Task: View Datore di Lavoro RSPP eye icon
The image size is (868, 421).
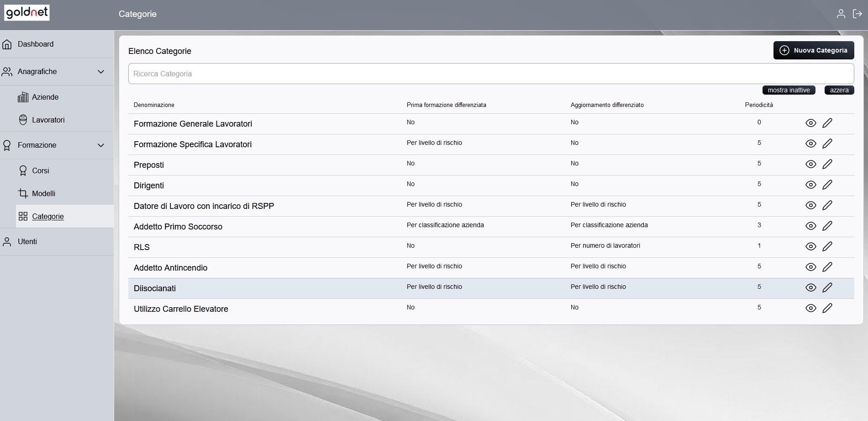Action: (811, 205)
